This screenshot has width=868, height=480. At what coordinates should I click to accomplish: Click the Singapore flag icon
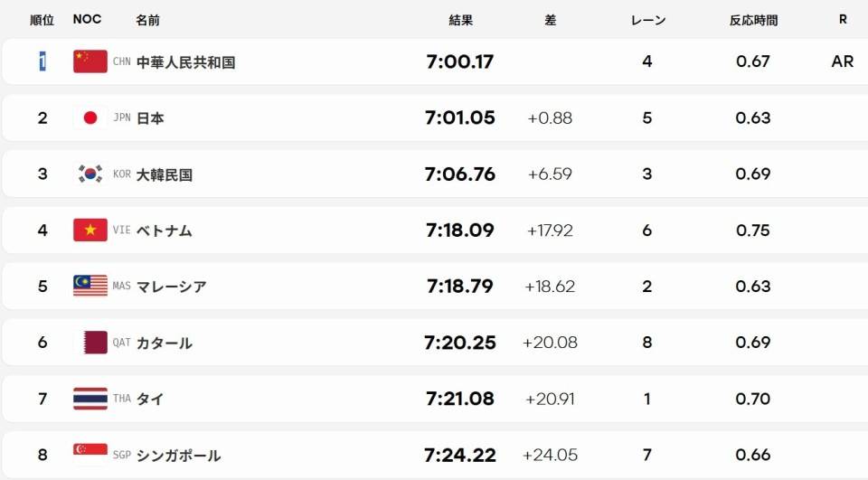(x=90, y=455)
